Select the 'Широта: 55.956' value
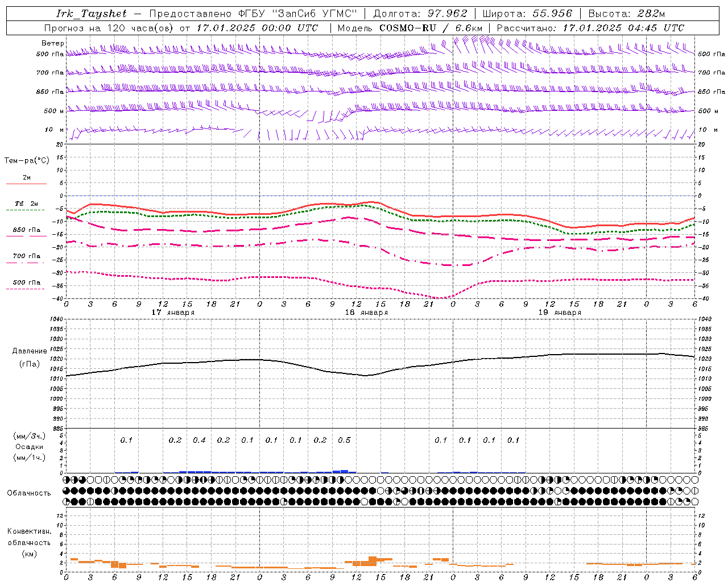The width and height of the screenshot is (728, 582). 527,14
